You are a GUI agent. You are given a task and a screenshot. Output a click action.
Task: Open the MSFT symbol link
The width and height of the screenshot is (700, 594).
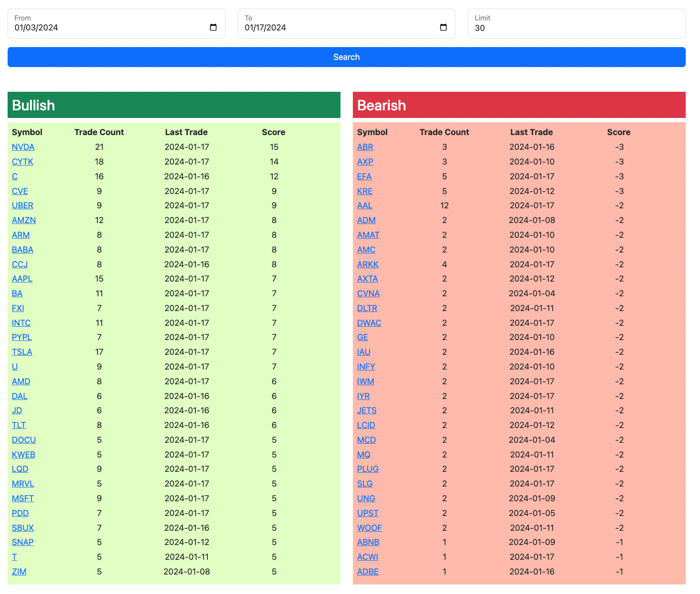click(23, 498)
